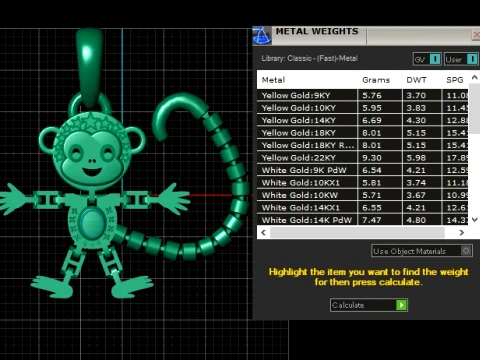
Task: Select the Yellow Gold:18KY R... row
Action: point(363,145)
